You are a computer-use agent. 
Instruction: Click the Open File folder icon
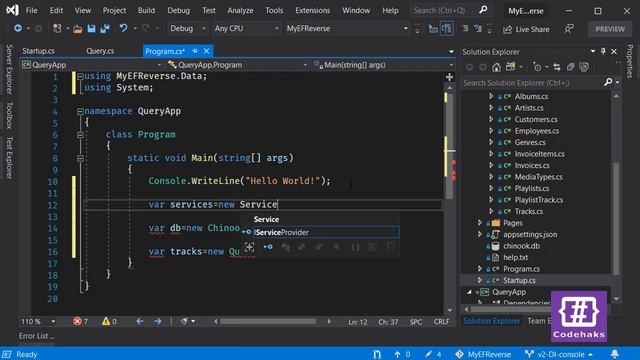pos(78,29)
